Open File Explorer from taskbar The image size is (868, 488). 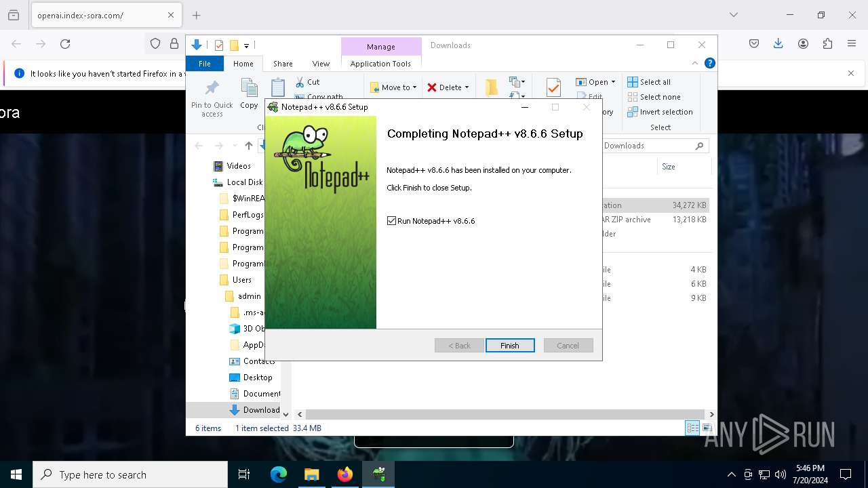tap(312, 474)
